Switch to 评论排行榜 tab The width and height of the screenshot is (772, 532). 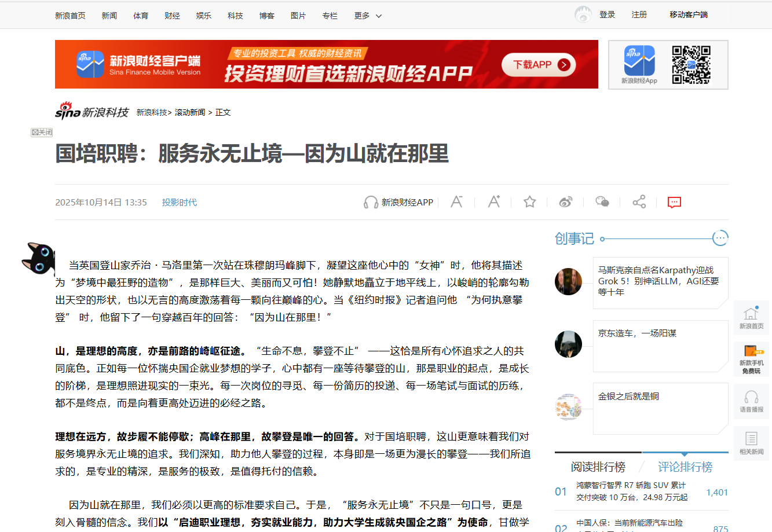[x=685, y=467]
